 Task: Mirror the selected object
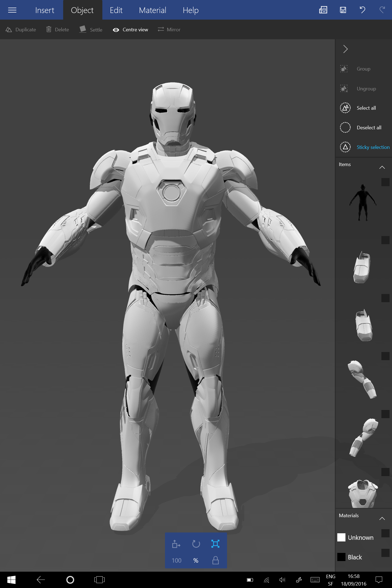(x=169, y=29)
